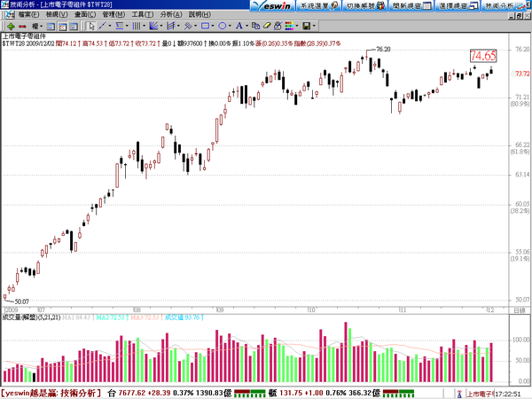Click the 日線 period label
Viewport: 532px width, 399px height.
pos(519,310)
